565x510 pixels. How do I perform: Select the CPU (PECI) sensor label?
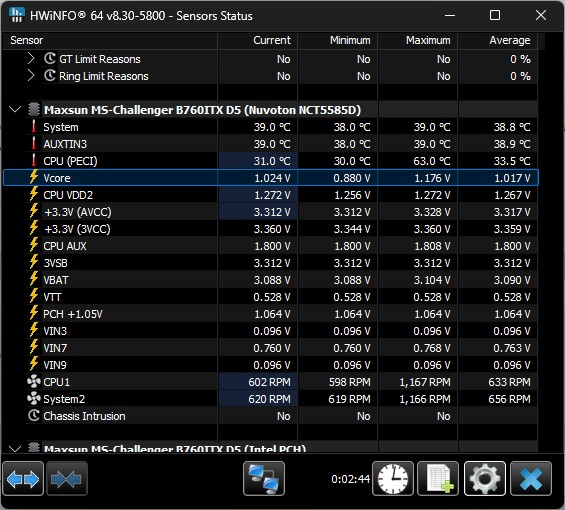click(x=70, y=161)
